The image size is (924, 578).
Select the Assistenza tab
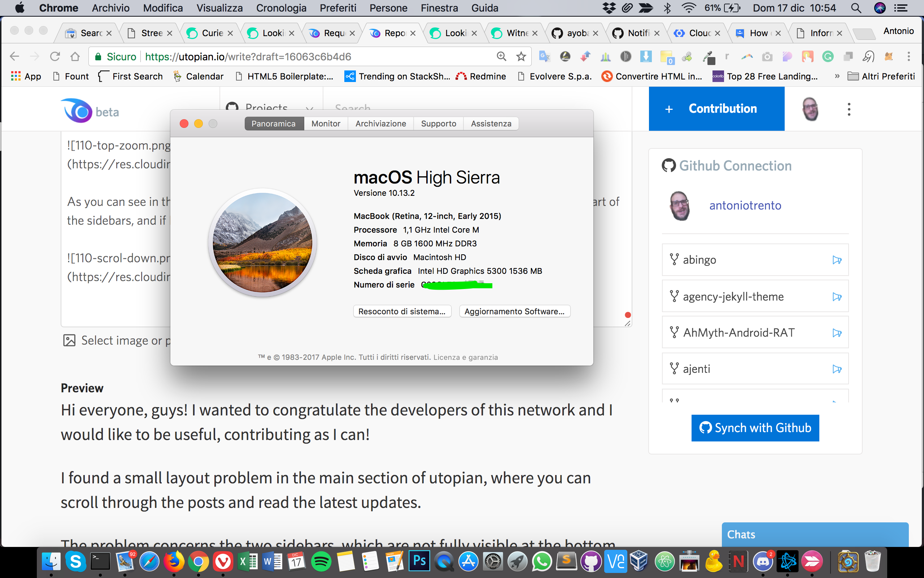tap(491, 124)
